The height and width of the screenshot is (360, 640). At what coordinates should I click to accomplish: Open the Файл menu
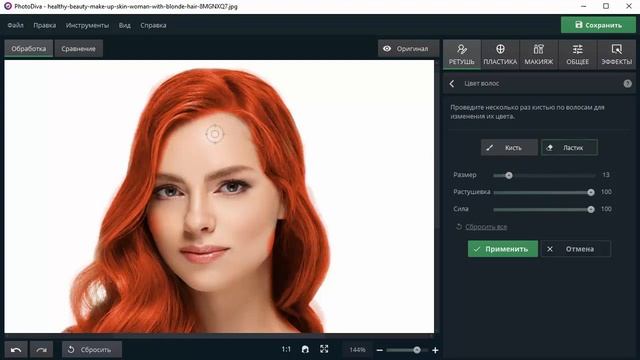coord(16,25)
